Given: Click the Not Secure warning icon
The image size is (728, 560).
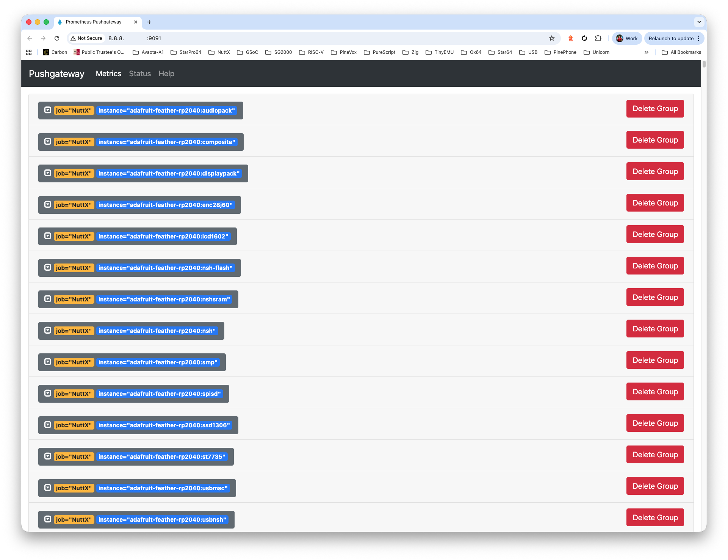Looking at the screenshot, I should [73, 38].
